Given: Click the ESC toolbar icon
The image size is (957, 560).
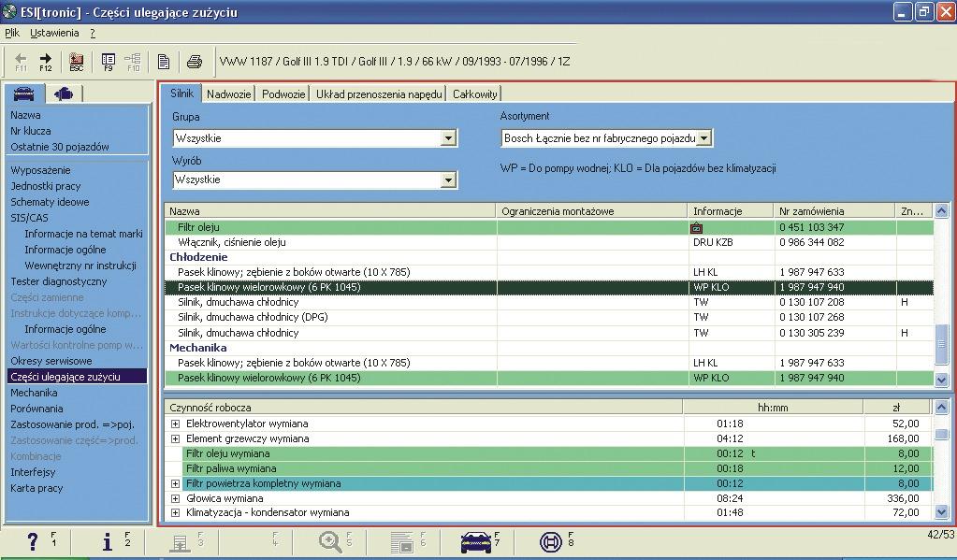Looking at the screenshot, I should point(77,61).
